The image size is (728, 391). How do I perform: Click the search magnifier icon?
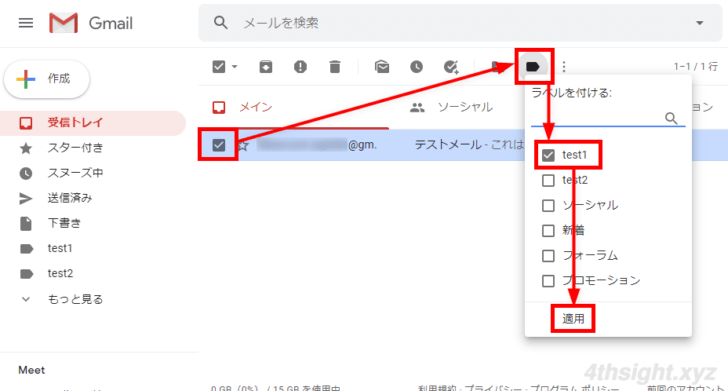tap(221, 22)
